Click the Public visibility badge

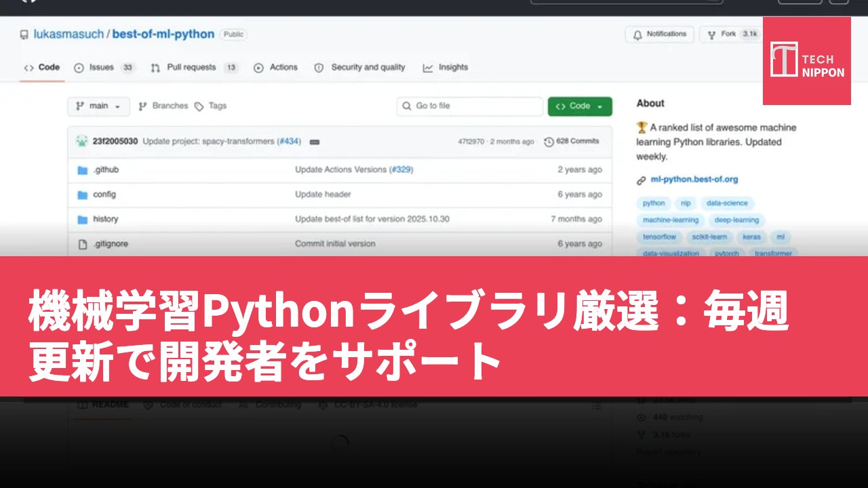234,35
